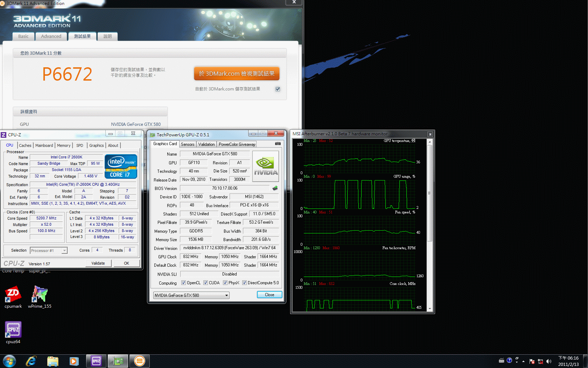Click the NVIDIA logo in GPU-Z

[x=266, y=166]
